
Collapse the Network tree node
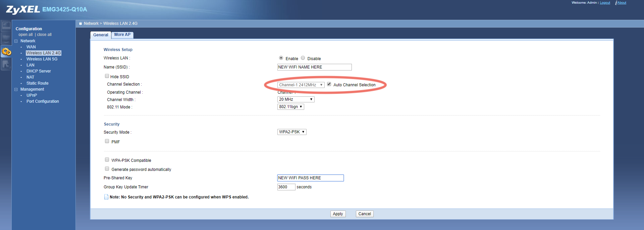click(x=16, y=41)
